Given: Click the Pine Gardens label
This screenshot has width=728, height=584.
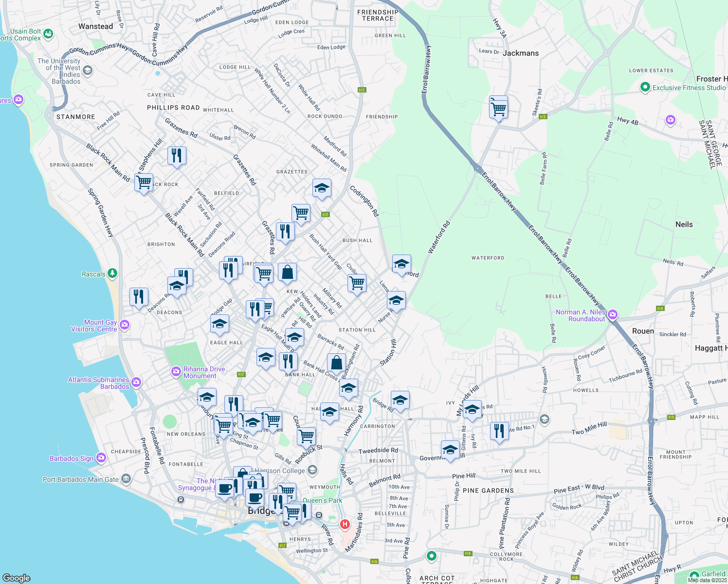Looking at the screenshot, I should 488,491.
